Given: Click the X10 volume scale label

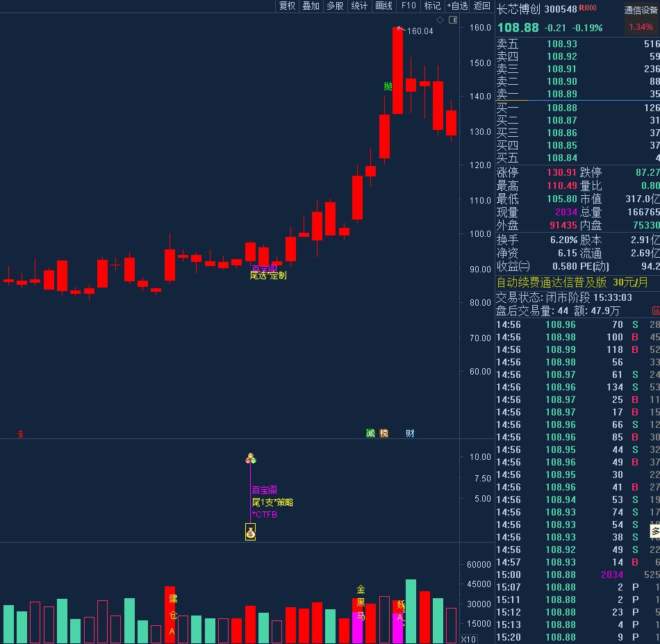Looking at the screenshot, I should pos(469,638).
